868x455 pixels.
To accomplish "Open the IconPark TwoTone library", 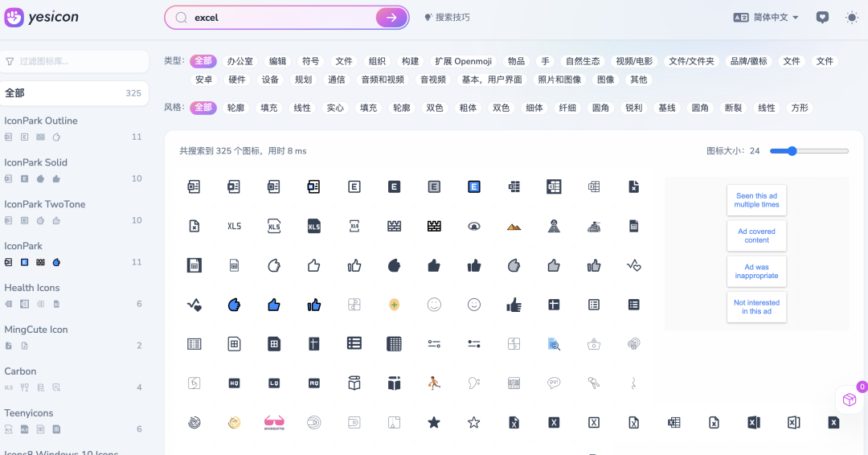I will point(45,204).
